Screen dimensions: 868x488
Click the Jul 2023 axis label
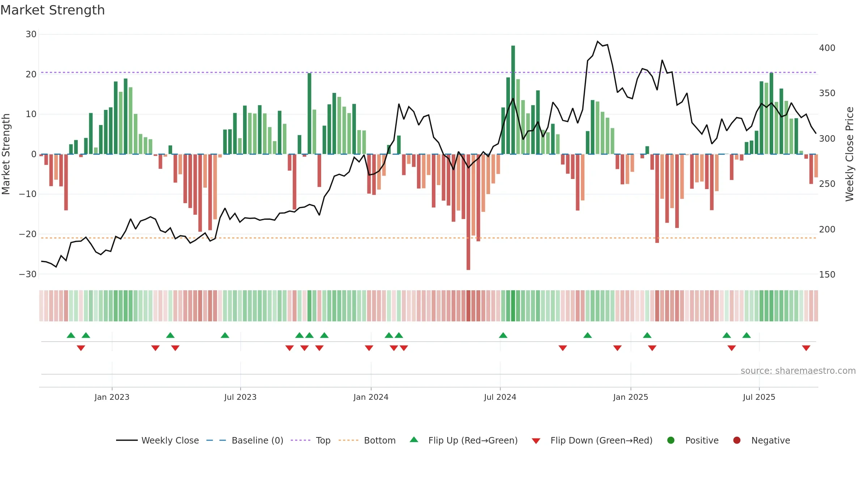click(241, 397)
